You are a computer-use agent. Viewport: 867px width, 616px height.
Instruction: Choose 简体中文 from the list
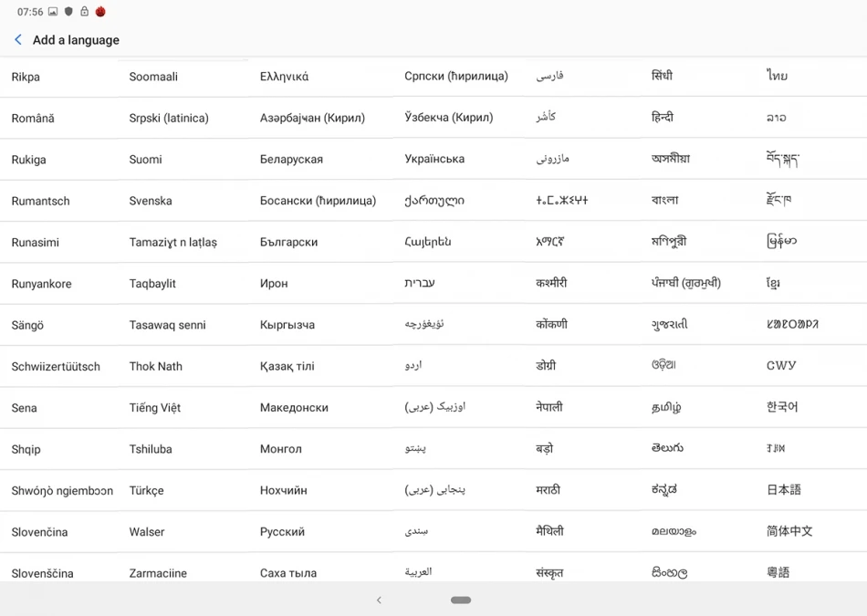(x=789, y=531)
